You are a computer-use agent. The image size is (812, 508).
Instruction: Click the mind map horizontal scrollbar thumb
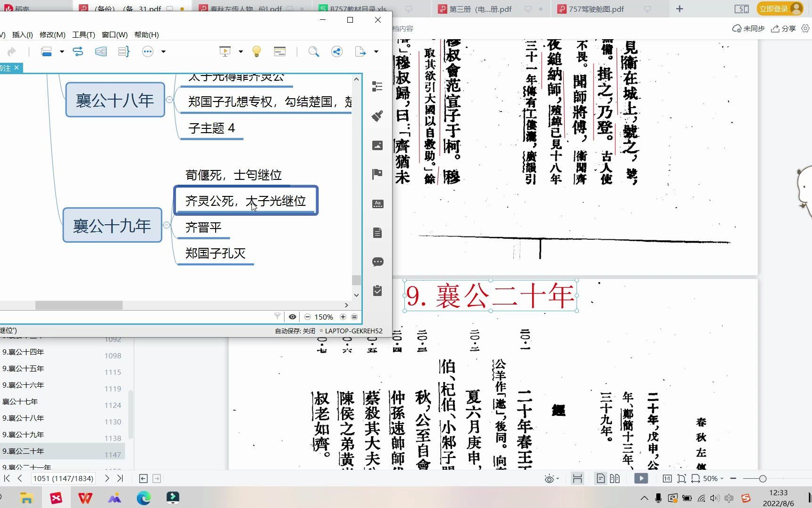(x=79, y=305)
